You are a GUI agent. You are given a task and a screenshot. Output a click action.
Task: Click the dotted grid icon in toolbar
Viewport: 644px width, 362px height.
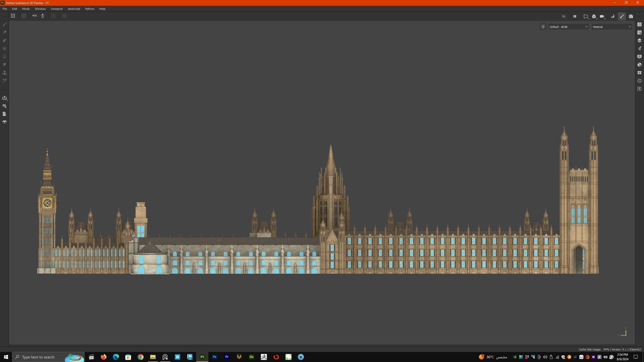[x=24, y=16]
